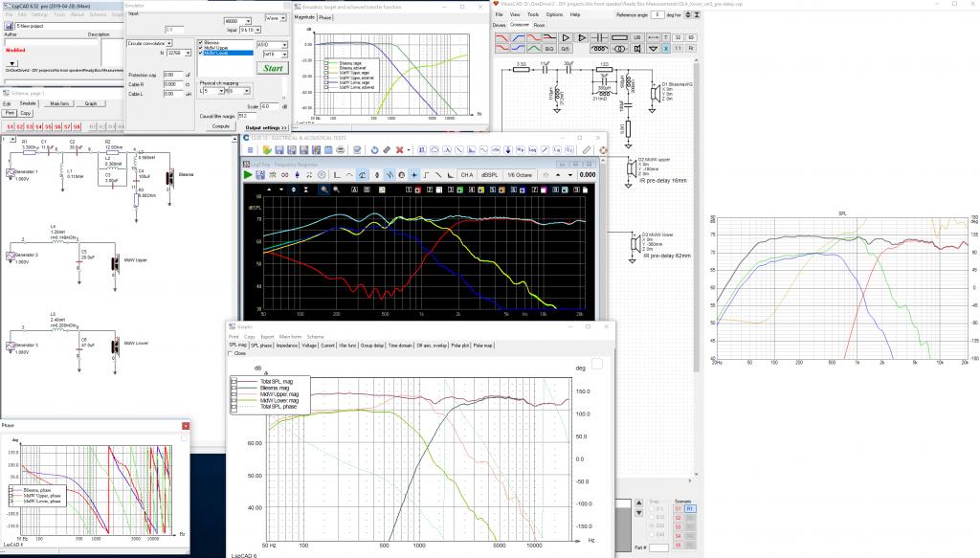The width and height of the screenshot is (980, 558).
Task: Switch to the Drivers tab in VituixCAD
Action: click(500, 25)
